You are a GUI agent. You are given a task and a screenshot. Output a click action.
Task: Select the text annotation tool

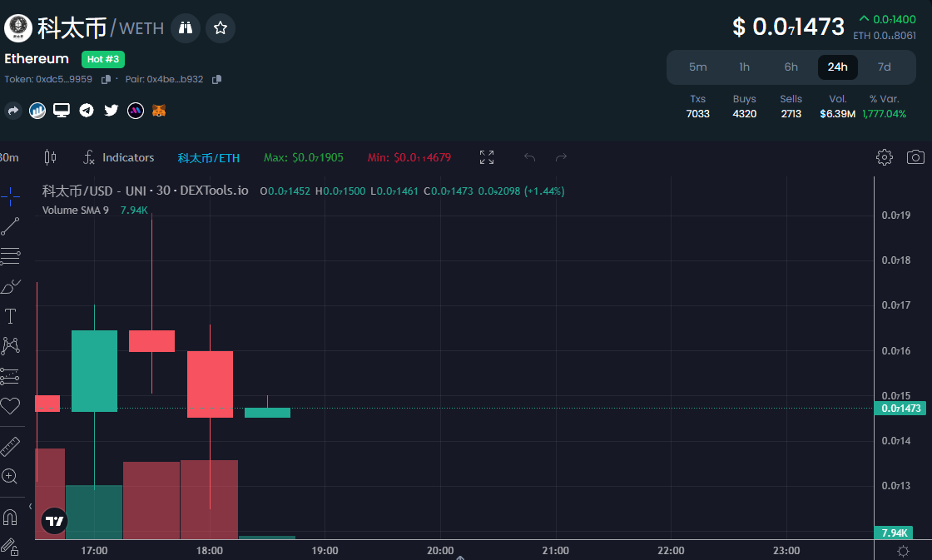[x=10, y=316]
